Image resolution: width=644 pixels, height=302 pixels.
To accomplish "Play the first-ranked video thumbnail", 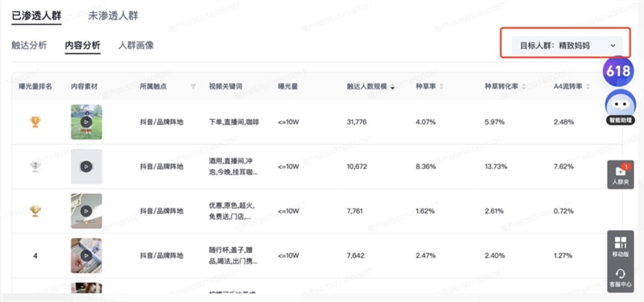I will coord(86,122).
